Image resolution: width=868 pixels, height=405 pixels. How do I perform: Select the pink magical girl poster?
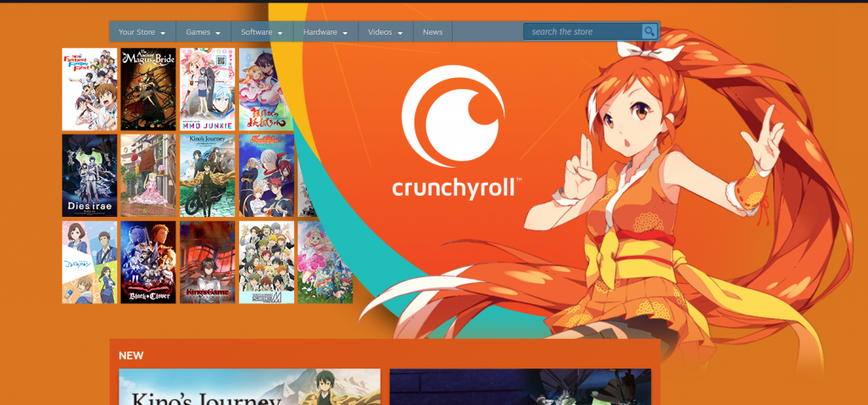point(325,263)
